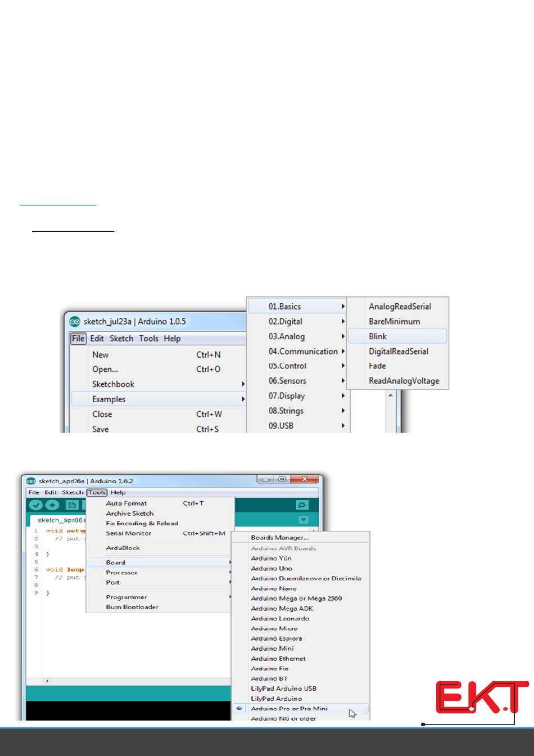Viewport: 534px width, 756px height.
Task: Click the editor horizontal scrollbar left arrow
Action: pos(47,681)
